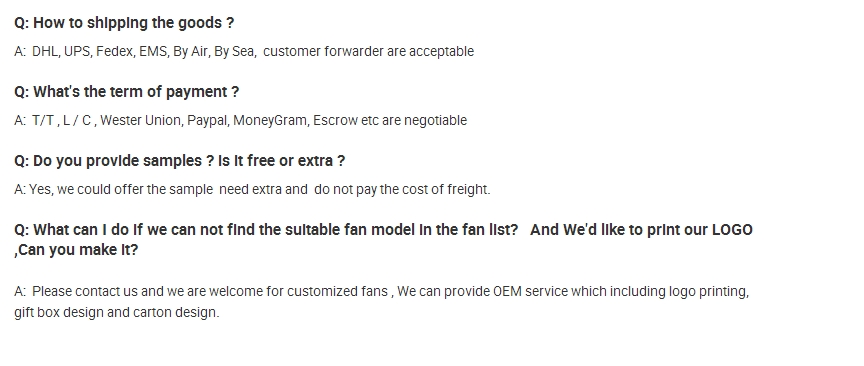
Task: Click the question 'Do you provide samples ?'
Action: click(114, 161)
